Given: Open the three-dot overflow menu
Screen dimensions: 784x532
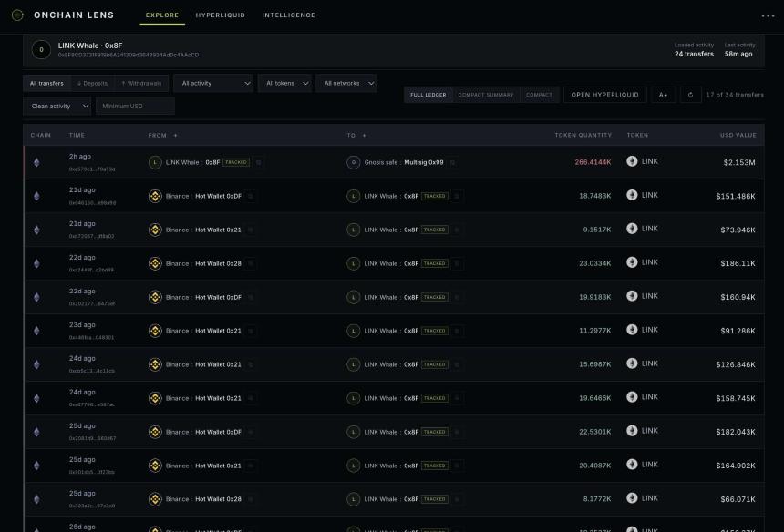Looking at the screenshot, I should (768, 15).
